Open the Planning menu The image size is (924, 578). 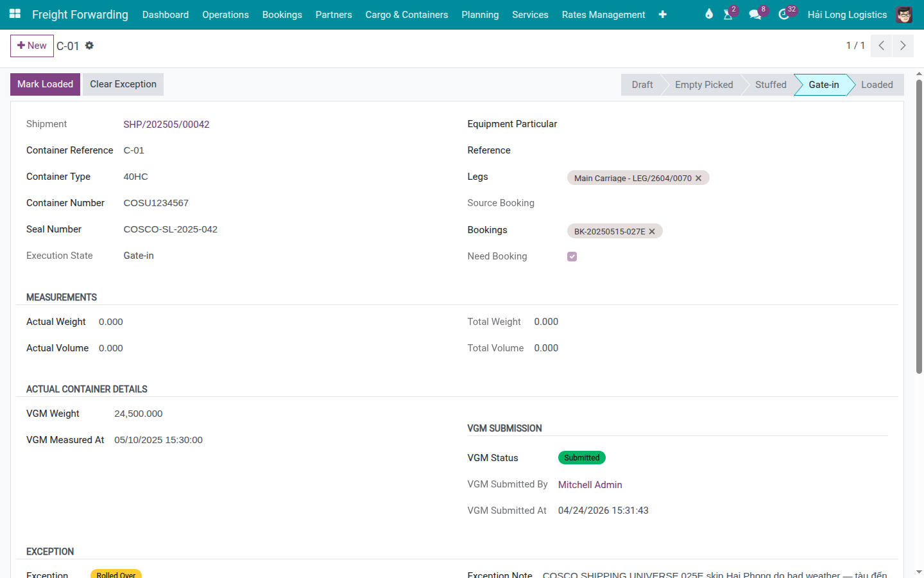[480, 14]
